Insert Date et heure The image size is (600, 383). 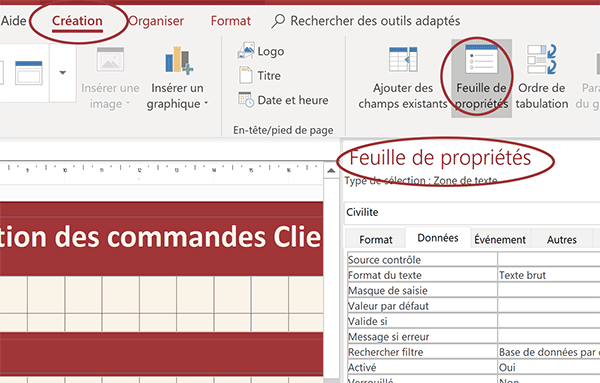(x=283, y=100)
